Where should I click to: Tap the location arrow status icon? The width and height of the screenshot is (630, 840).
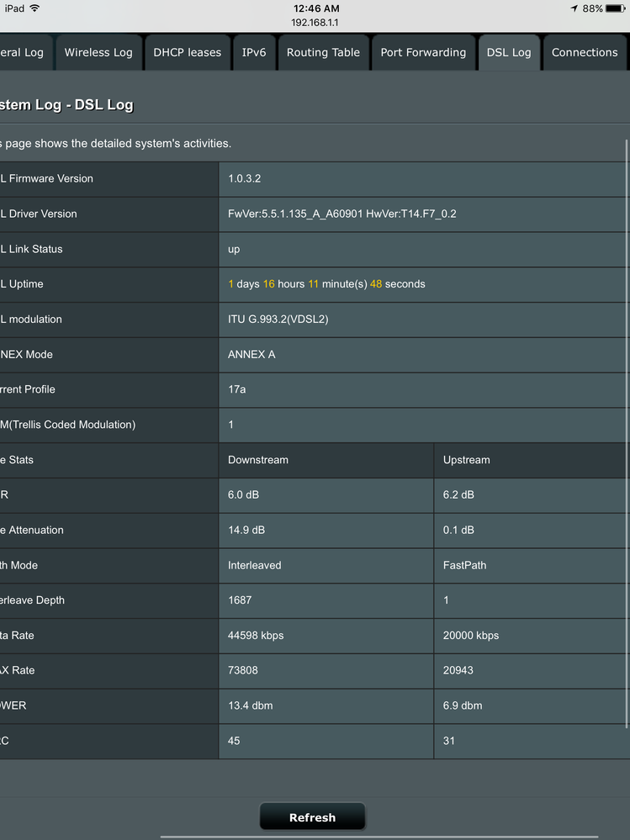click(574, 8)
